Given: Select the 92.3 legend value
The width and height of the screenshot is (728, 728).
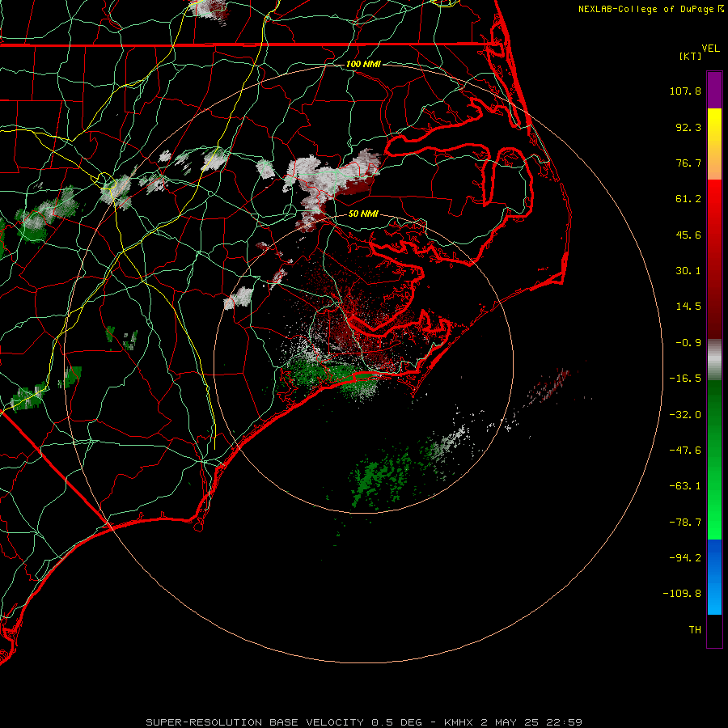Looking at the screenshot, I should coord(688,127).
